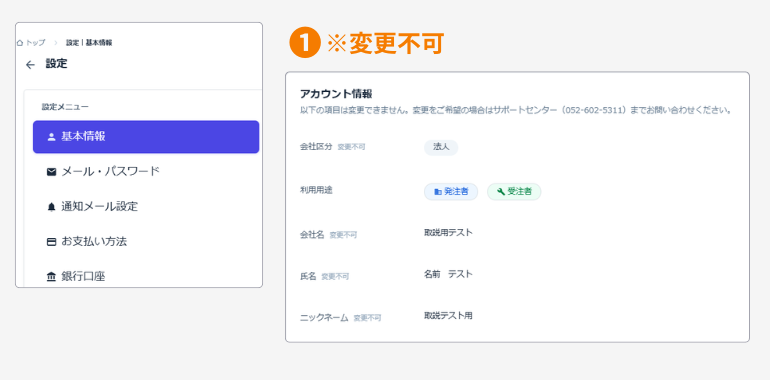Click the 法人 company type badge
This screenshot has height=380, width=770.
[441, 147]
